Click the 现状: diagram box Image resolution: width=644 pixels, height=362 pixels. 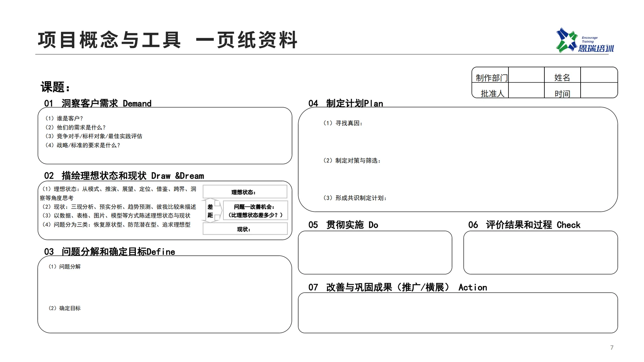point(245,229)
